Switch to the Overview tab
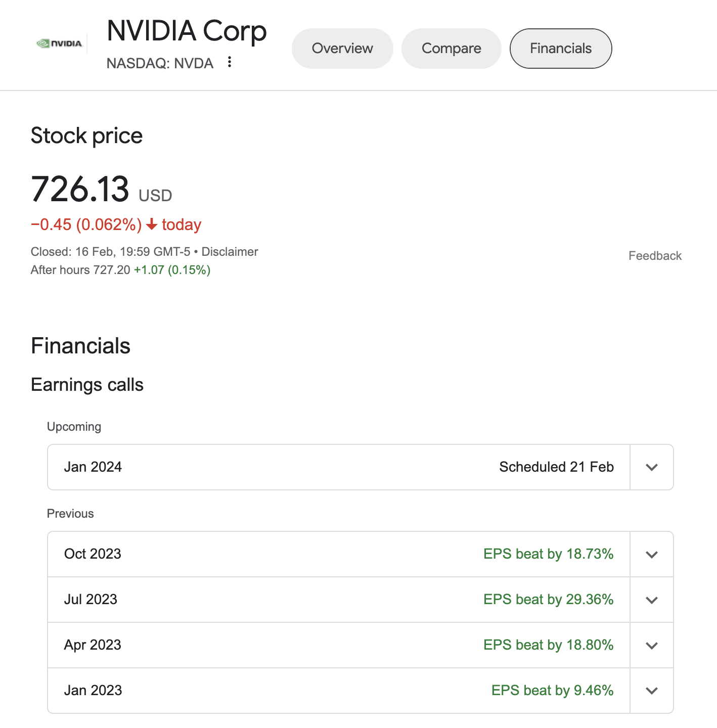717x728 pixels. tap(342, 49)
